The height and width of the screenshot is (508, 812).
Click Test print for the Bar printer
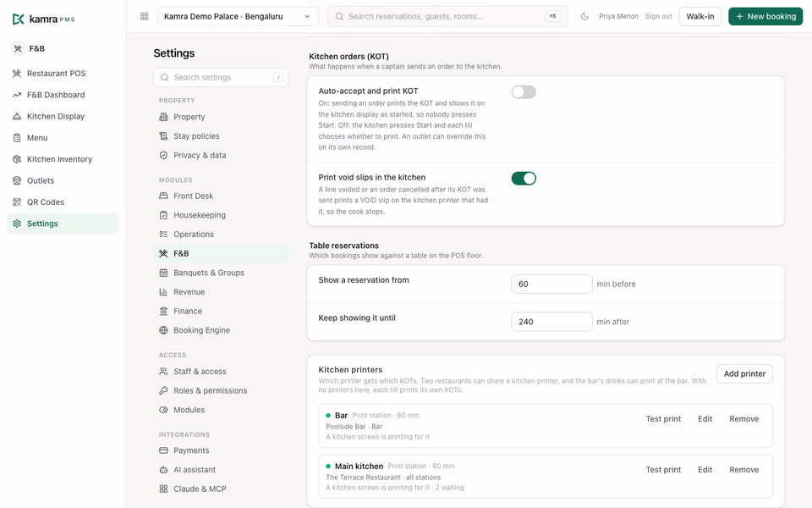pyautogui.click(x=663, y=419)
